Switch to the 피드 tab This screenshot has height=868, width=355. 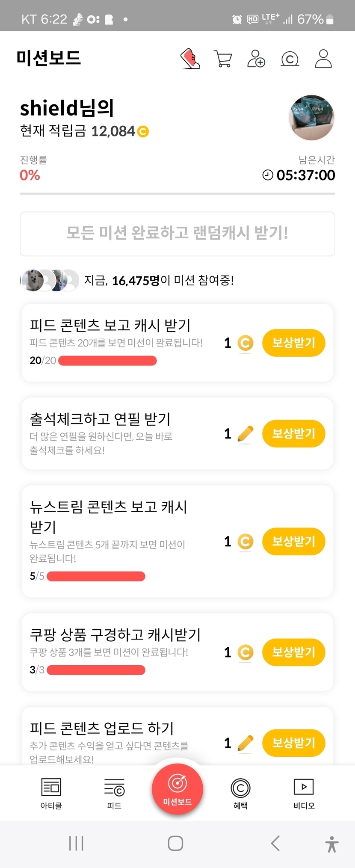[x=114, y=794]
